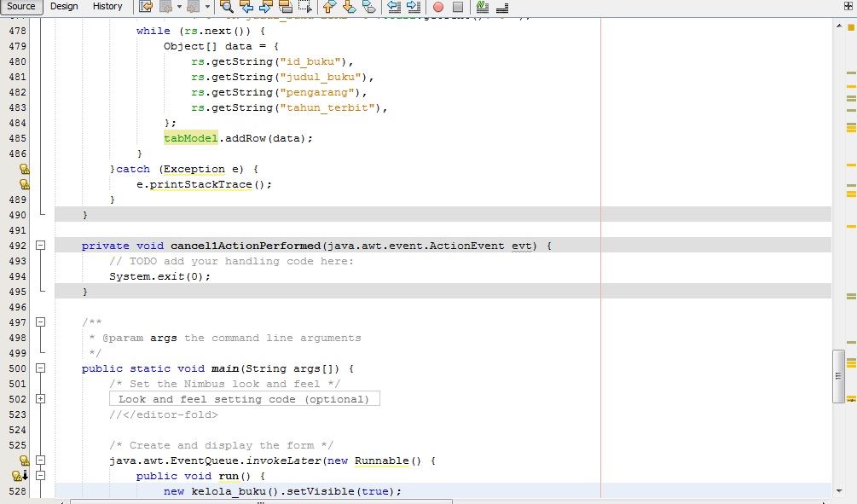The height and width of the screenshot is (504, 857).
Task: Expand the folded Look and feel code block
Action: (x=40, y=398)
